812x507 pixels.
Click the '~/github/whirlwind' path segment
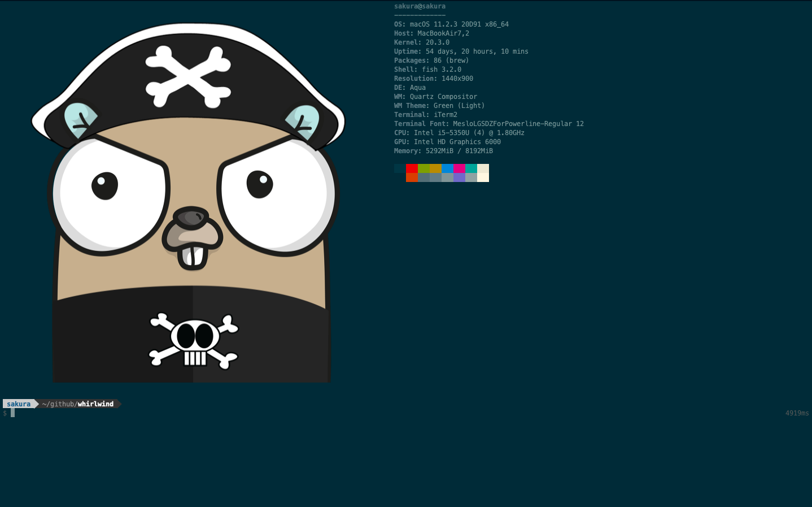click(x=78, y=404)
